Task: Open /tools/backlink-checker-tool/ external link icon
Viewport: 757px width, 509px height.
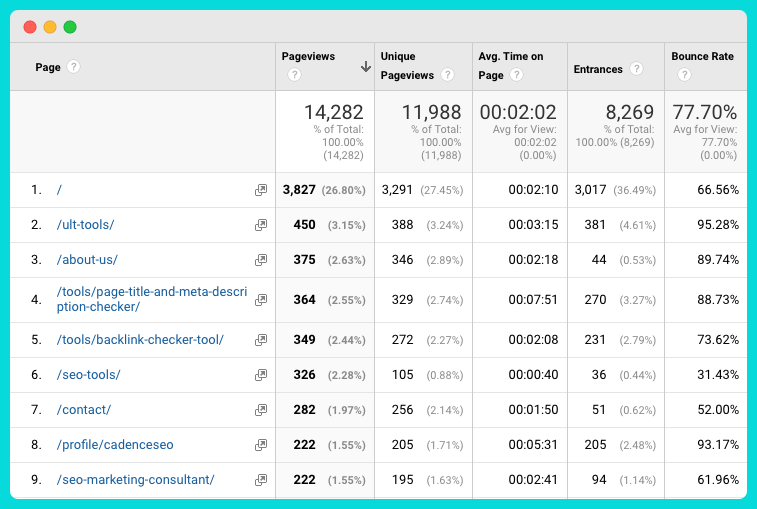Action: [x=261, y=339]
